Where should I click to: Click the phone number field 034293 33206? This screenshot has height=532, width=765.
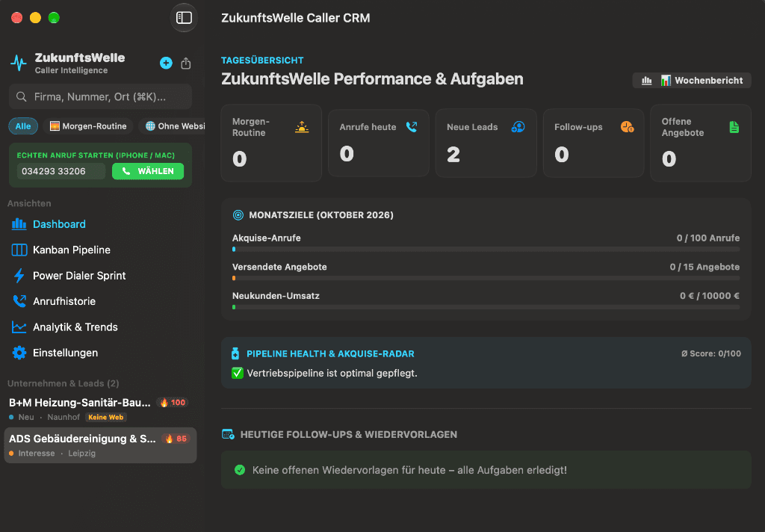[x=61, y=171]
